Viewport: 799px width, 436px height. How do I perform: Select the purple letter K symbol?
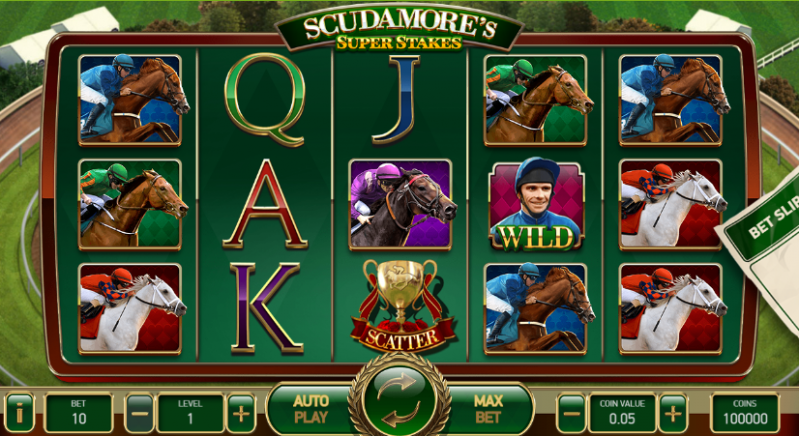[x=267, y=308]
